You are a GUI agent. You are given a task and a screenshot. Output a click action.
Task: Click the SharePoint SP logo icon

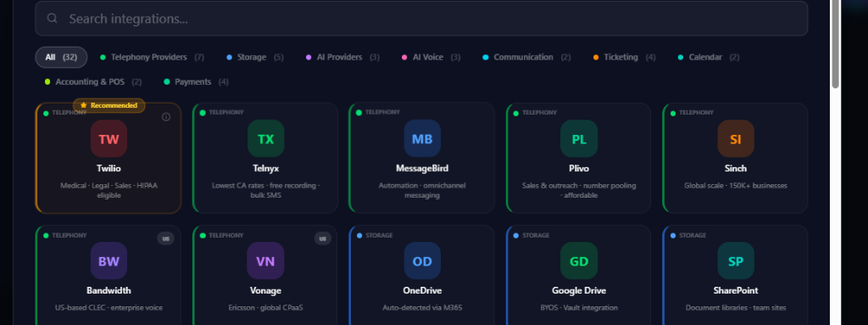tap(736, 261)
